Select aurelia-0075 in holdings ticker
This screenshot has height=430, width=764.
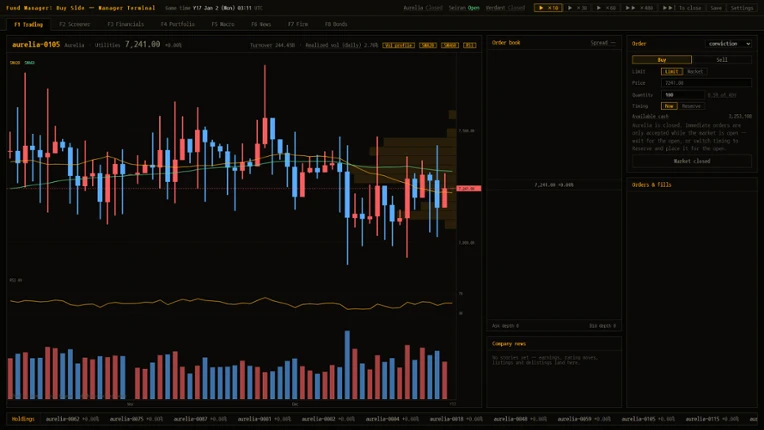[x=136, y=419]
